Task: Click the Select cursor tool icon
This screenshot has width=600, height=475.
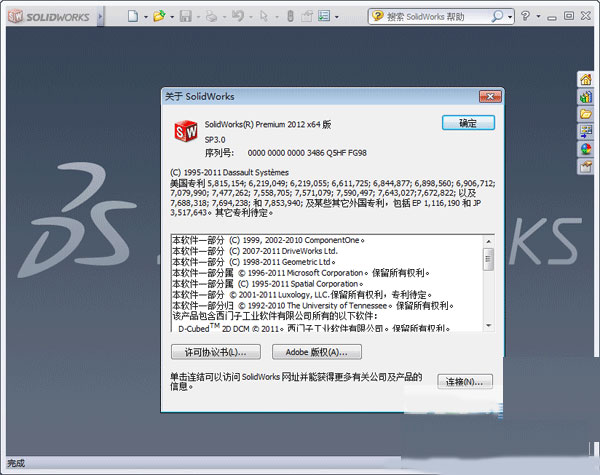Action: 264,16
